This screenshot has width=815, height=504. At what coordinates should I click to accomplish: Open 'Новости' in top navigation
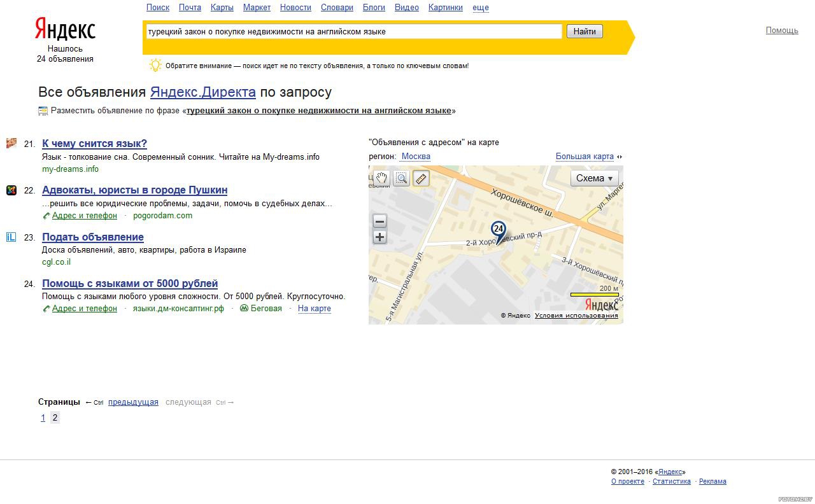click(x=295, y=8)
